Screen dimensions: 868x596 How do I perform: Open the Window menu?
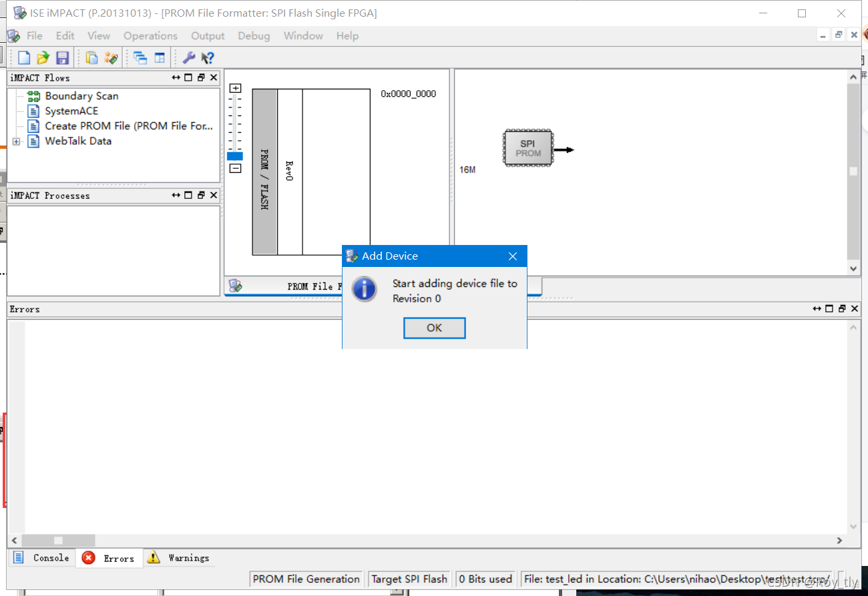tap(303, 36)
